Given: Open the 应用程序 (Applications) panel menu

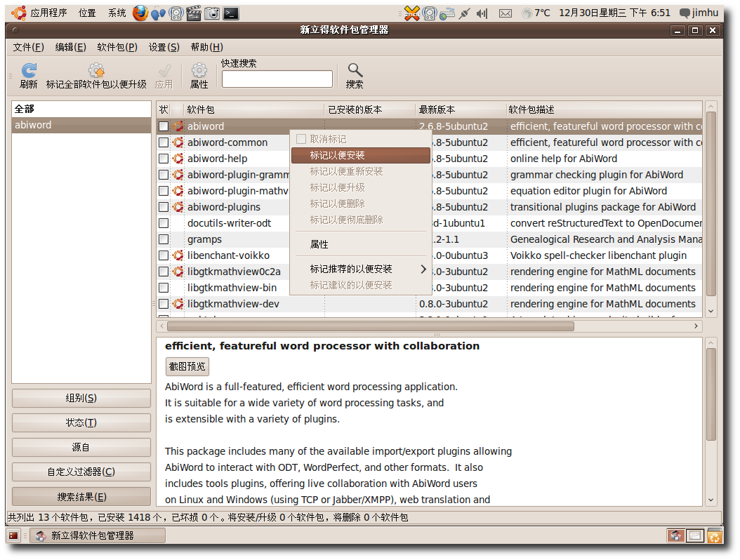Looking at the screenshot, I should [41, 13].
